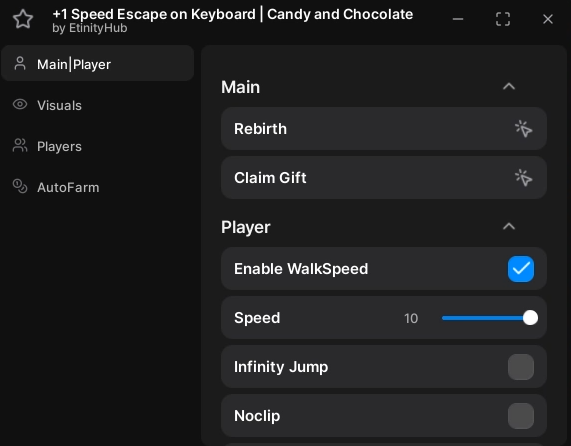Turn on the Noclip checkbox
The height and width of the screenshot is (446, 571).
(521, 416)
